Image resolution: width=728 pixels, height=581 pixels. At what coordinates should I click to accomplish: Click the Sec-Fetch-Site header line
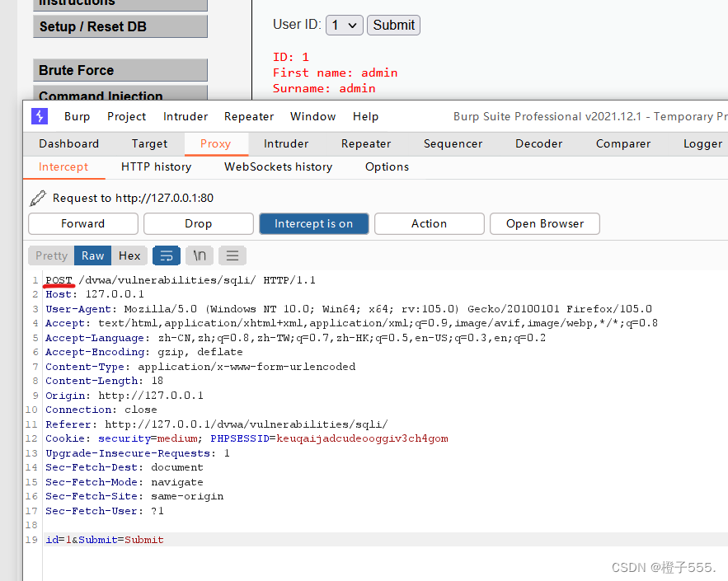pyautogui.click(x=134, y=497)
